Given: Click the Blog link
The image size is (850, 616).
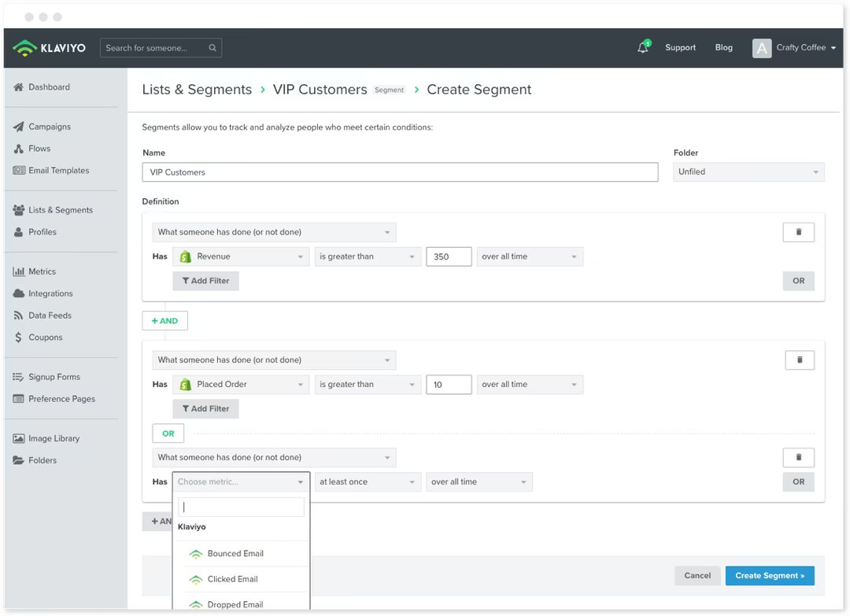Looking at the screenshot, I should point(724,47).
